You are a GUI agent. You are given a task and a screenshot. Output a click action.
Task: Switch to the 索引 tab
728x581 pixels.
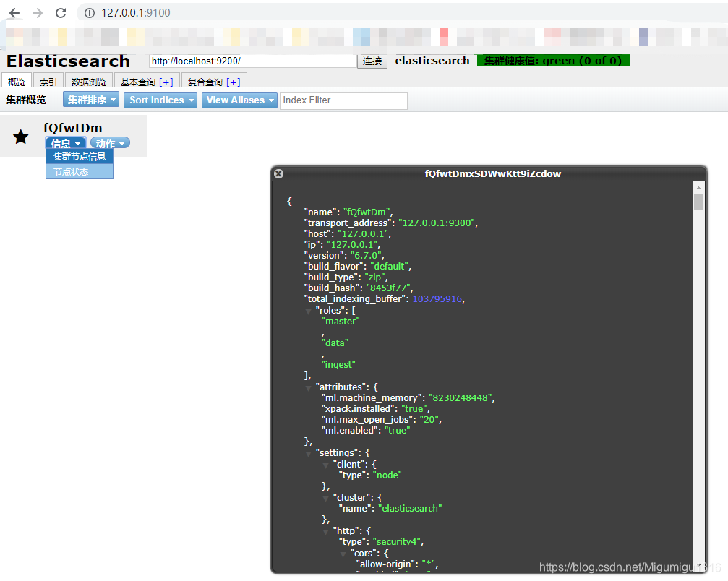(x=48, y=82)
